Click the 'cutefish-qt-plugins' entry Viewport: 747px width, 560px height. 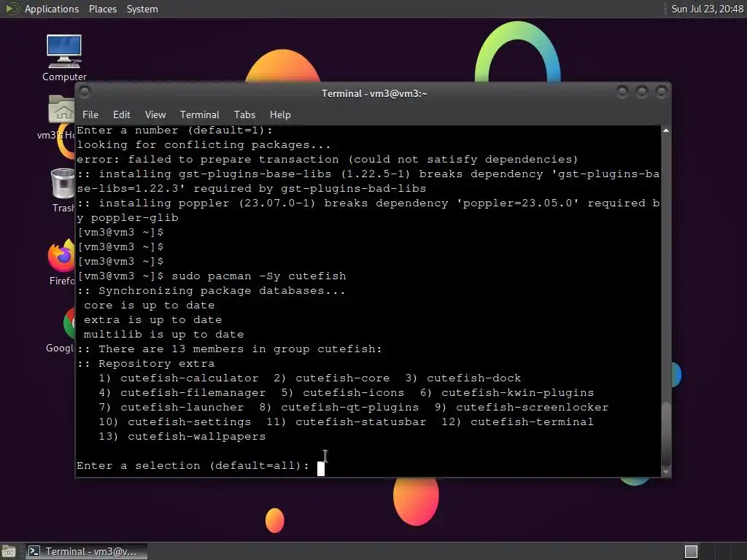click(x=349, y=407)
